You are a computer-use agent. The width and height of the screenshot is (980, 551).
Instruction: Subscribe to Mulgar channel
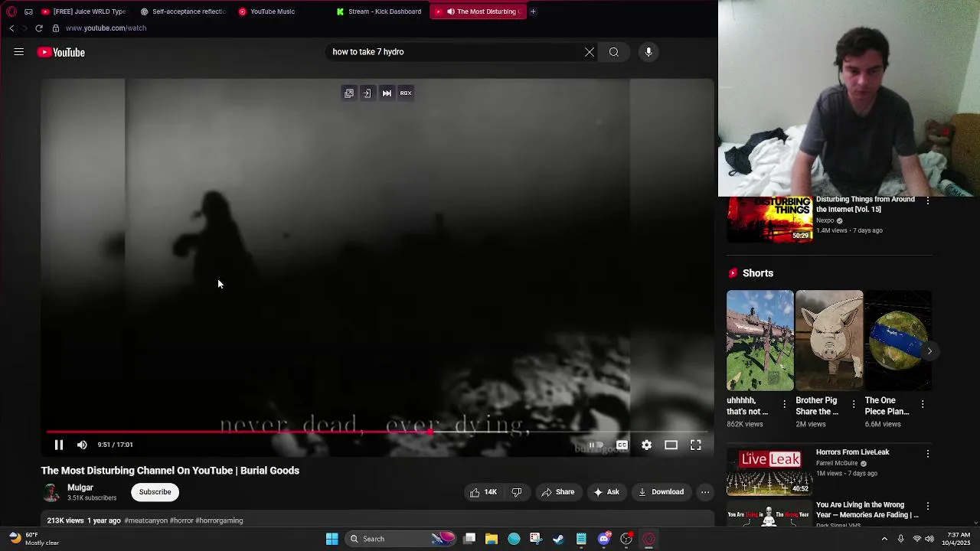tap(155, 492)
